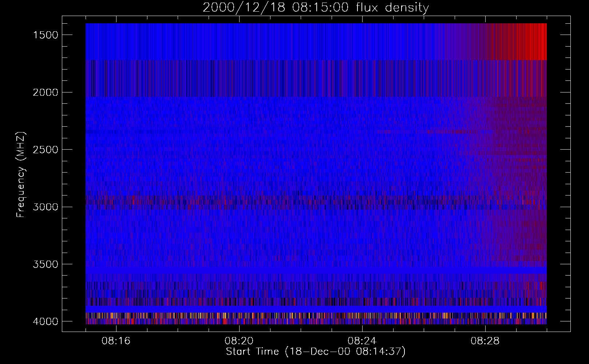
Task: Click the '3500' frequency axis label
Action: (x=46, y=264)
